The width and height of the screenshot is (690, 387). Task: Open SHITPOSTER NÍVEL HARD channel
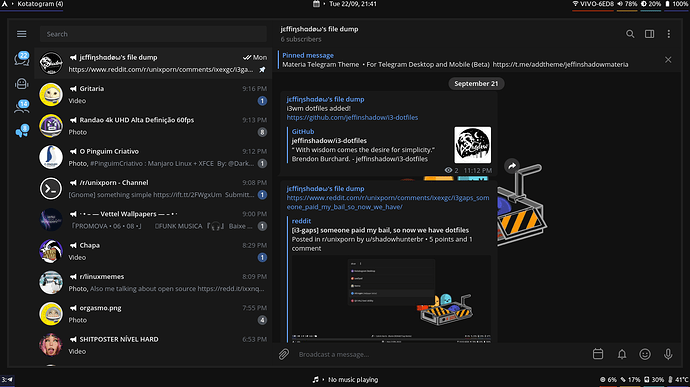tap(153, 345)
